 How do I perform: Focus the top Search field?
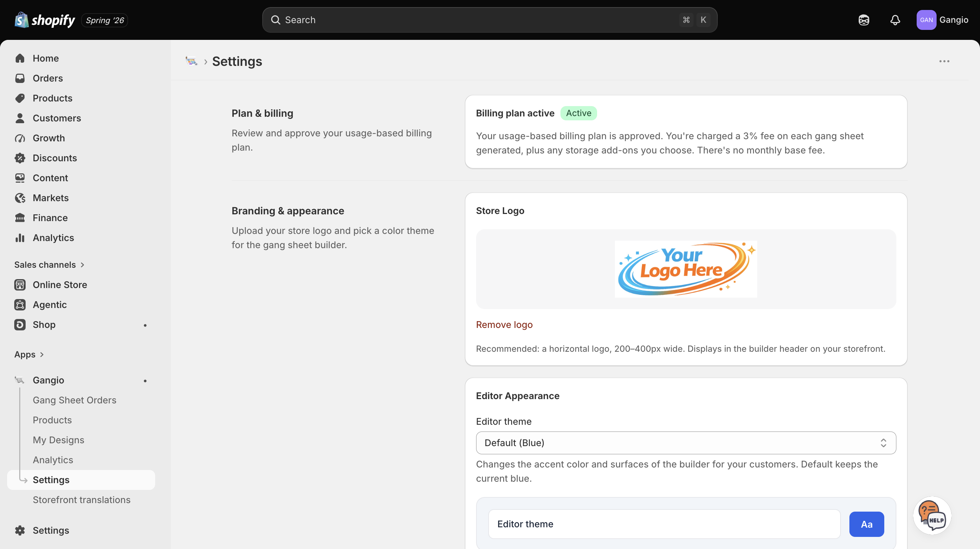tap(490, 20)
